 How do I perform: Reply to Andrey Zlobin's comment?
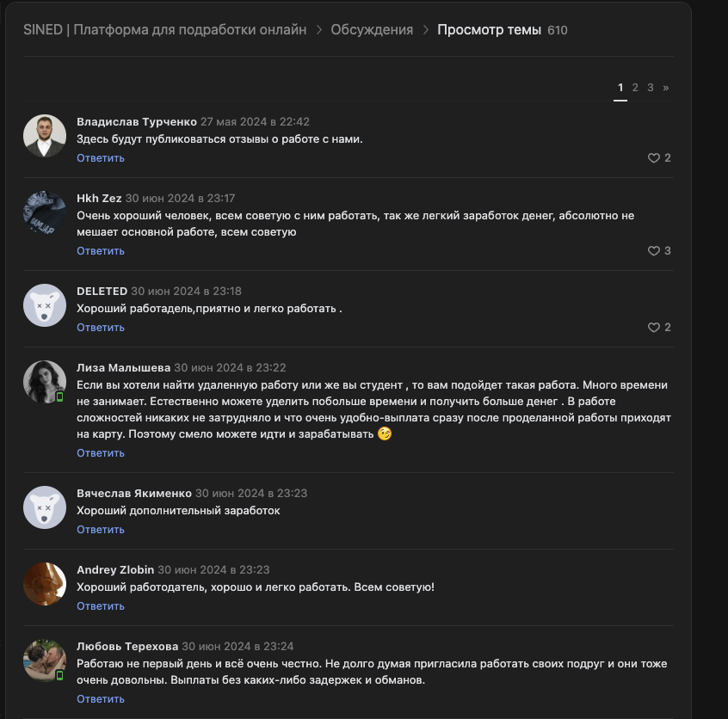101,606
